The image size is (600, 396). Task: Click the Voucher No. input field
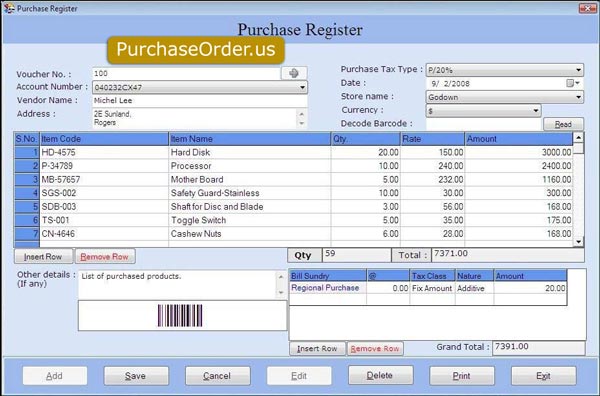click(186, 73)
